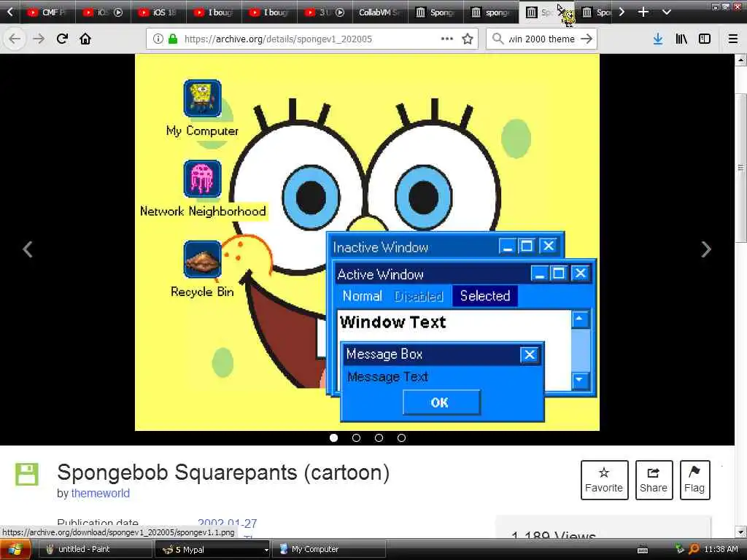Viewport: 747px width, 560px height.
Task: Open the browser home page
Action: click(x=85, y=39)
